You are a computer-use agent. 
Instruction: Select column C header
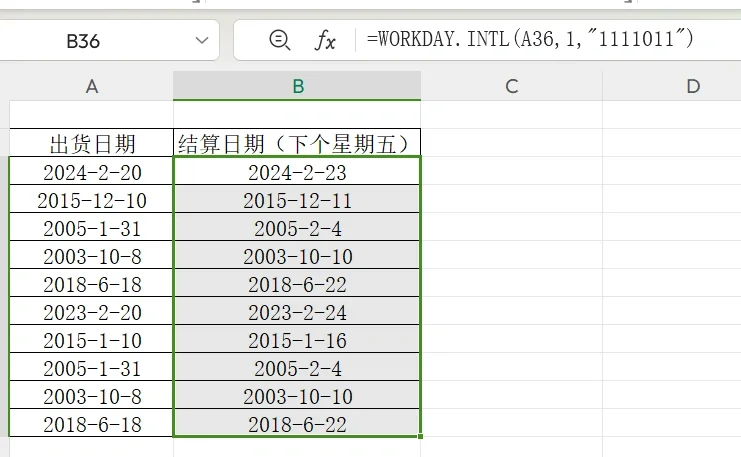tap(512, 86)
